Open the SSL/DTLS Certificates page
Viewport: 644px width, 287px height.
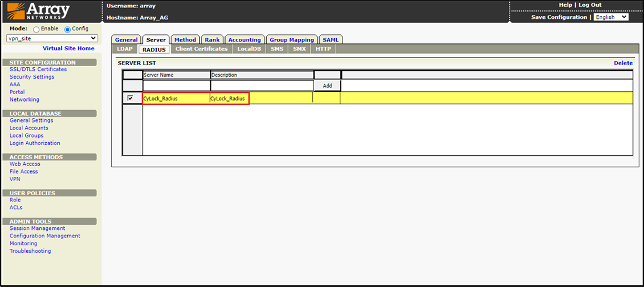click(x=38, y=70)
